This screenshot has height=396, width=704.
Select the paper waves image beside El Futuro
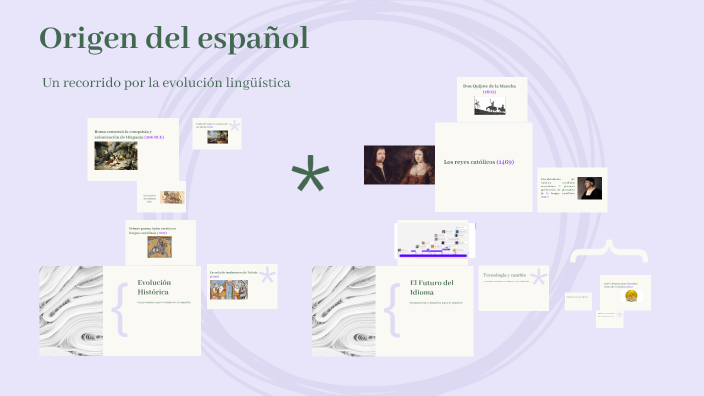tap(343, 311)
